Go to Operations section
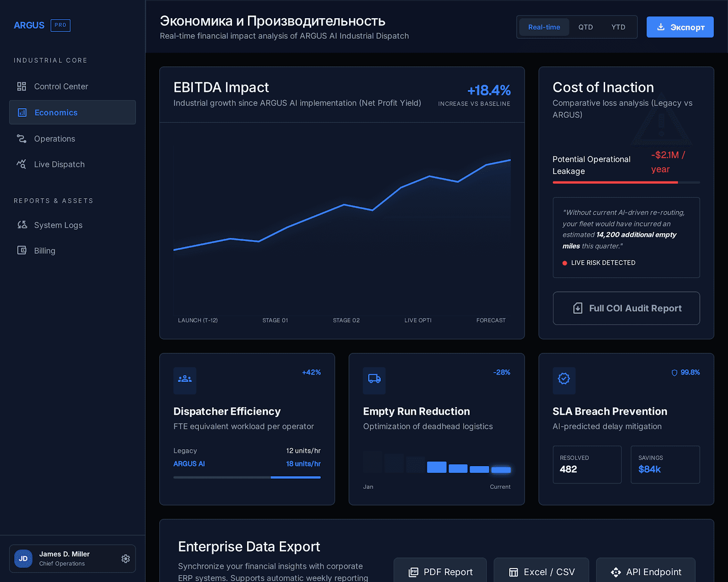728x582 pixels. click(72, 139)
